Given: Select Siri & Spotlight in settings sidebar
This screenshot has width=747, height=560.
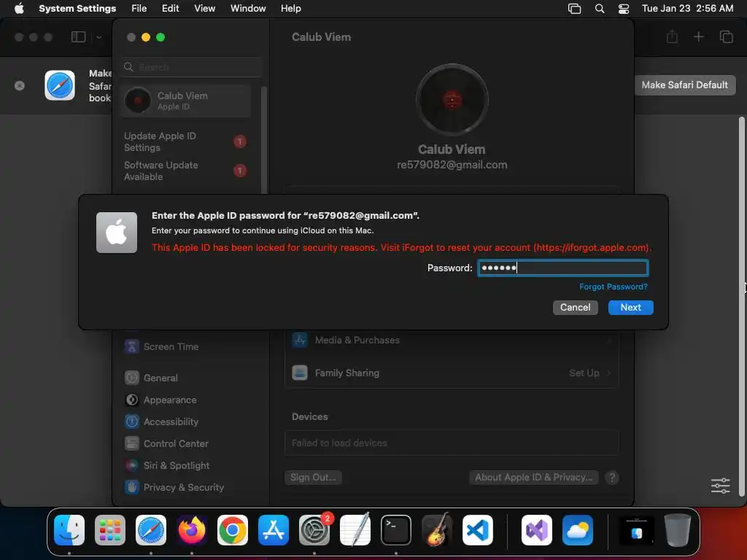Looking at the screenshot, I should tap(167, 466).
